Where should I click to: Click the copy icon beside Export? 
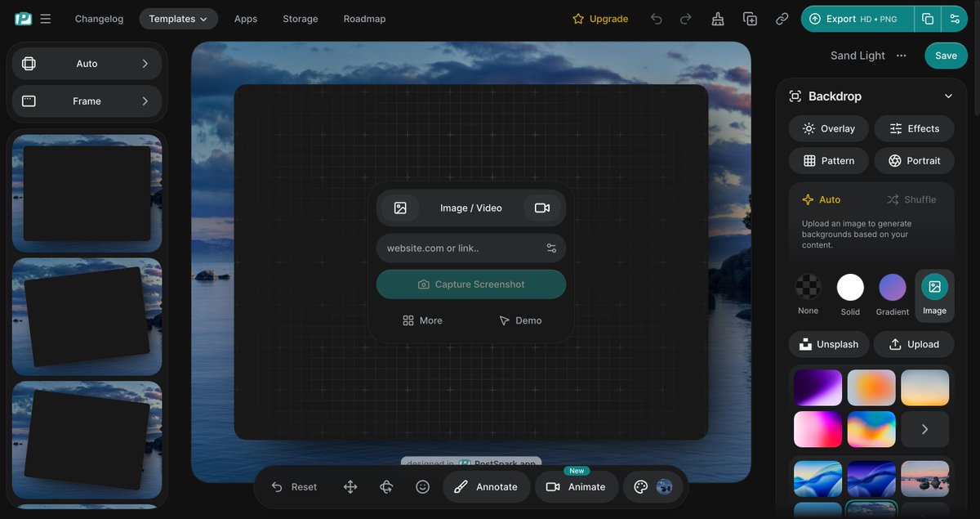point(928,19)
